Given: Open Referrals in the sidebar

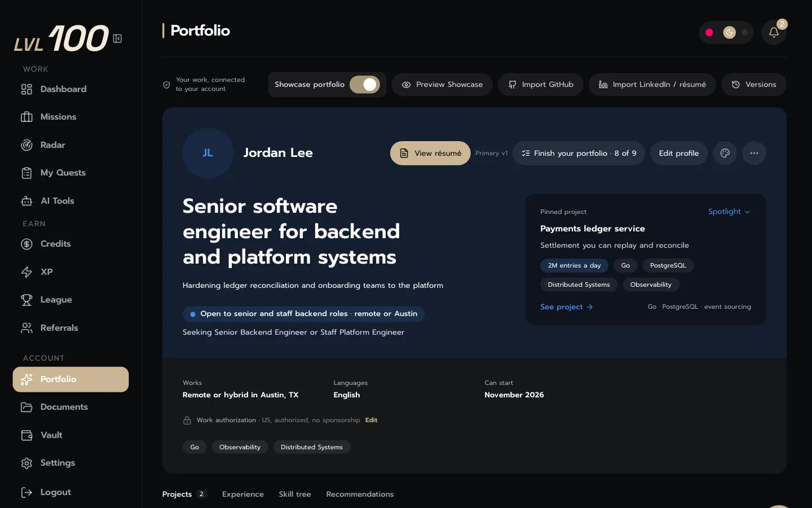Looking at the screenshot, I should click(70, 328).
